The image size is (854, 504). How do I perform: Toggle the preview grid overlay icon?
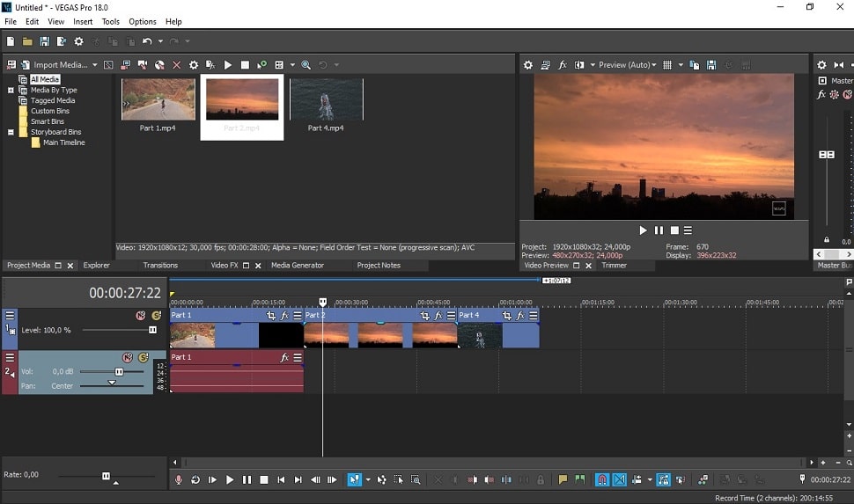pyautogui.click(x=667, y=65)
